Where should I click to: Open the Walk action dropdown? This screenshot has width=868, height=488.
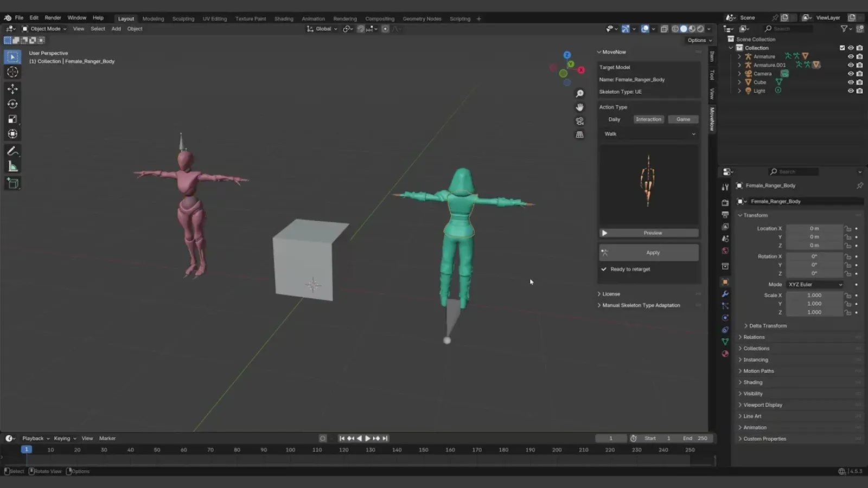point(649,134)
